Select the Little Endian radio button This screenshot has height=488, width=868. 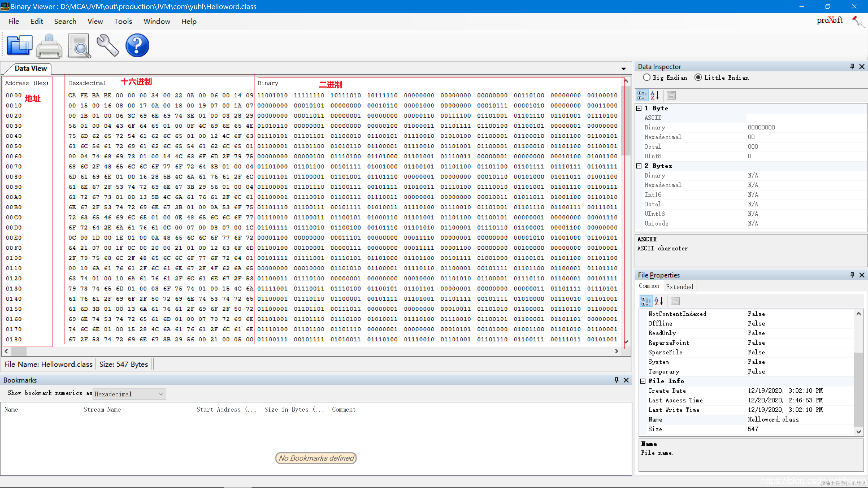(698, 77)
